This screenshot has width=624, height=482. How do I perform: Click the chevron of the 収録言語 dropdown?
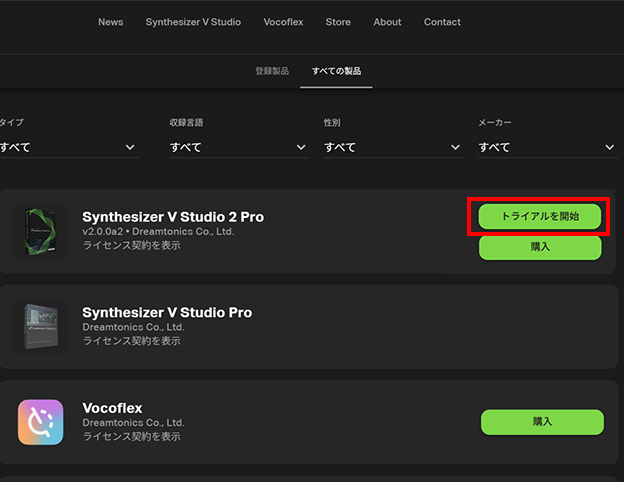point(301,148)
